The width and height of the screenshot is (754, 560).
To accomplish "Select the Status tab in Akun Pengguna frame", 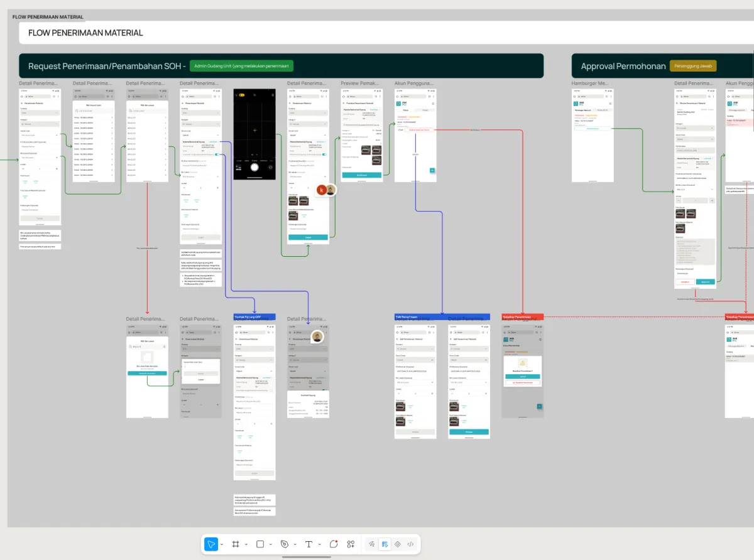I will coord(406,110).
